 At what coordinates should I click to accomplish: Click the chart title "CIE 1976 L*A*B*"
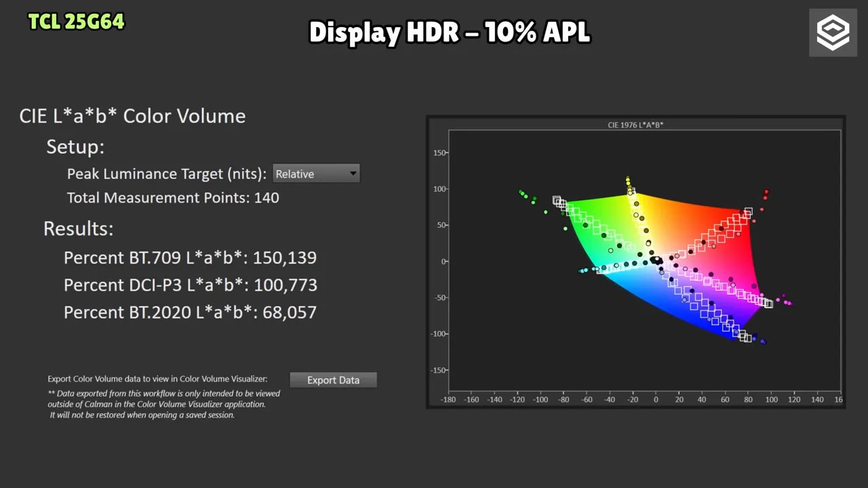point(635,125)
